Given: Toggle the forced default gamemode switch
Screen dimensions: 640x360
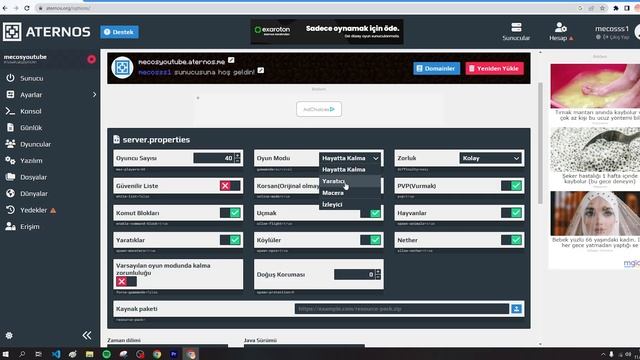Looking at the screenshot, I should pos(126,282).
